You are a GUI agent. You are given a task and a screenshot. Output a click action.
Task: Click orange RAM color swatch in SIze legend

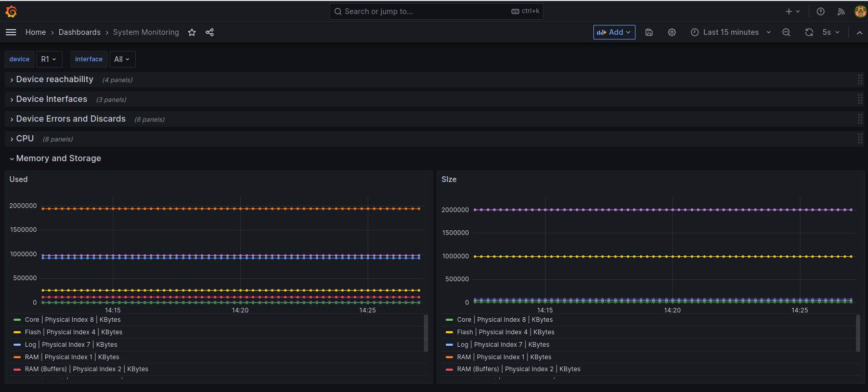449,357
